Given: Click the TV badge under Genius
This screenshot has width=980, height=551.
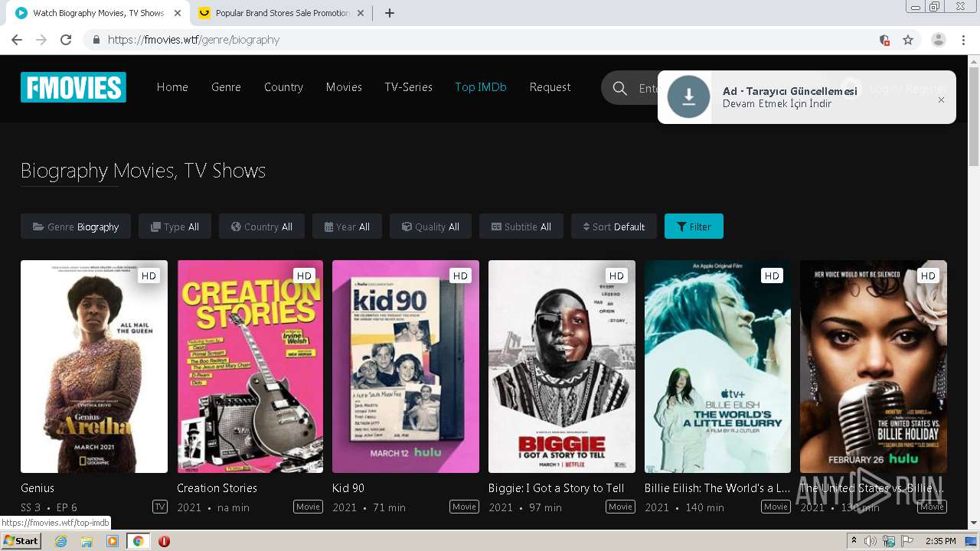Looking at the screenshot, I should coord(160,507).
